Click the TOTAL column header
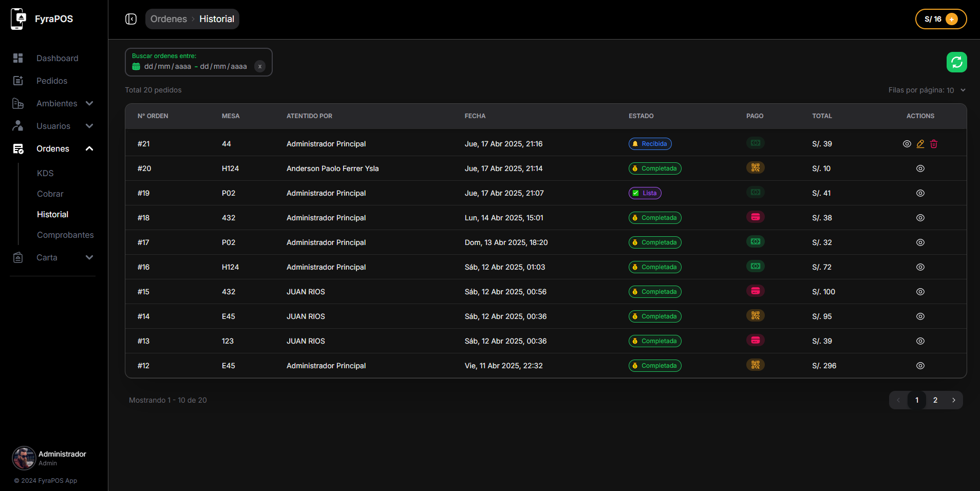This screenshot has width=980, height=491. 822,116
